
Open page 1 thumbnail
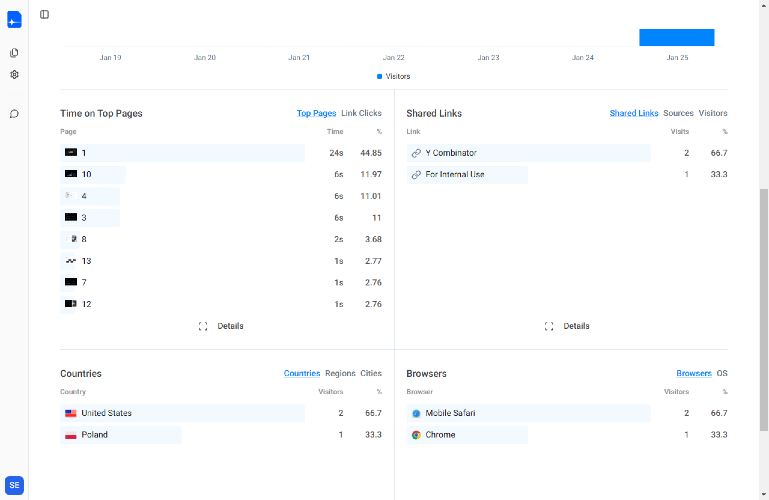pos(71,152)
